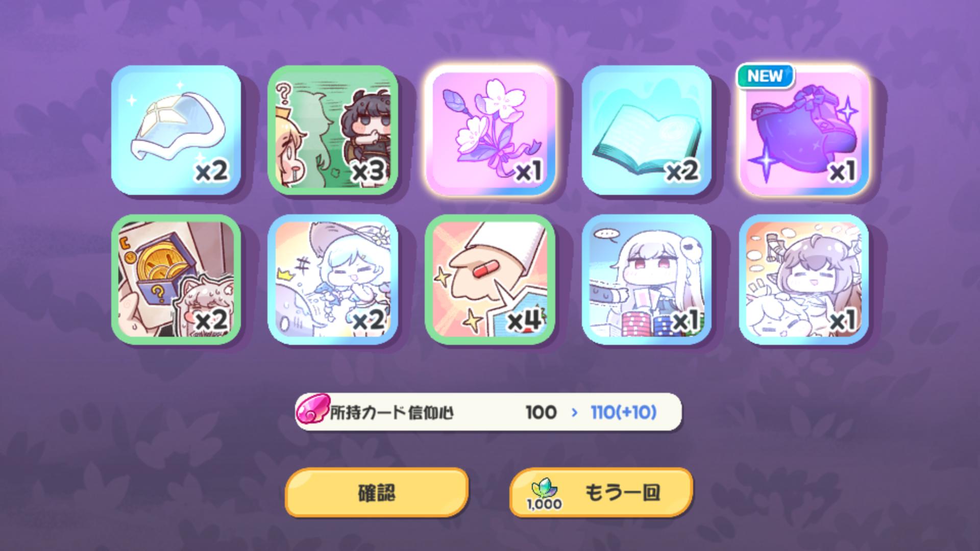Open the gold coin box card x2
Viewport: 980px width, 551px height.
(x=176, y=280)
